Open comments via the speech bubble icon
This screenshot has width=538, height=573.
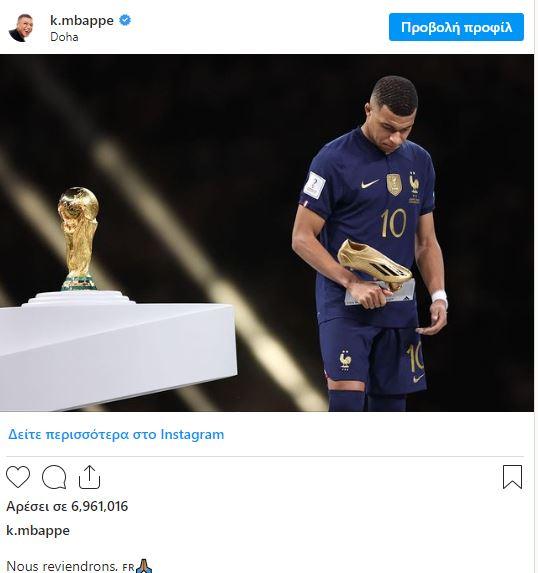(x=54, y=477)
